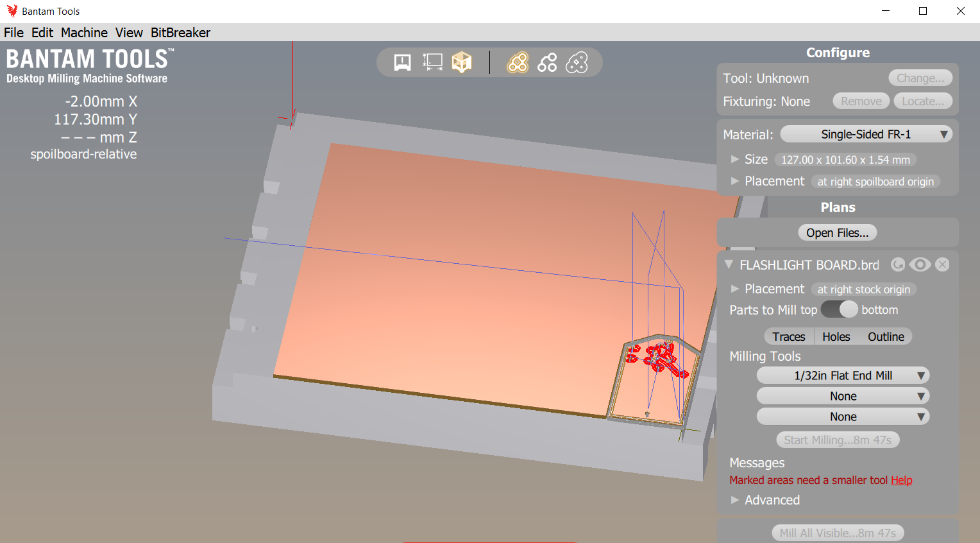Image resolution: width=980 pixels, height=543 pixels.
Task: Select the outline preview icon in the toolbar
Action: pos(577,62)
